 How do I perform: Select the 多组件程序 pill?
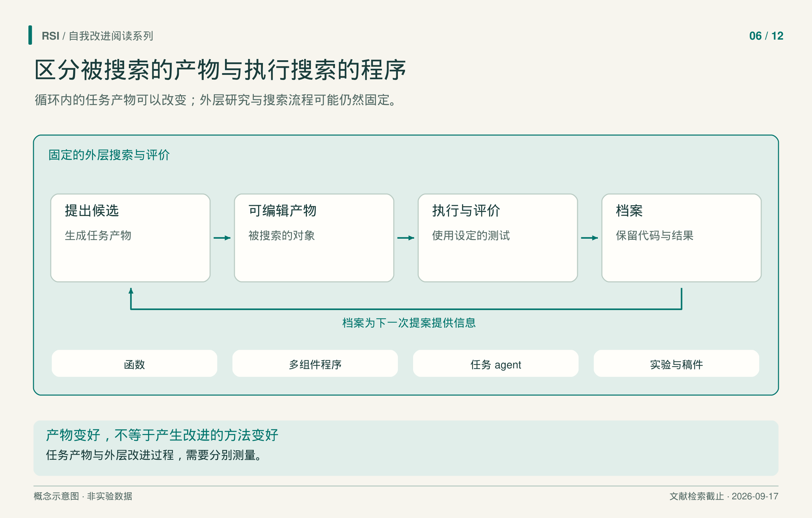tap(315, 364)
